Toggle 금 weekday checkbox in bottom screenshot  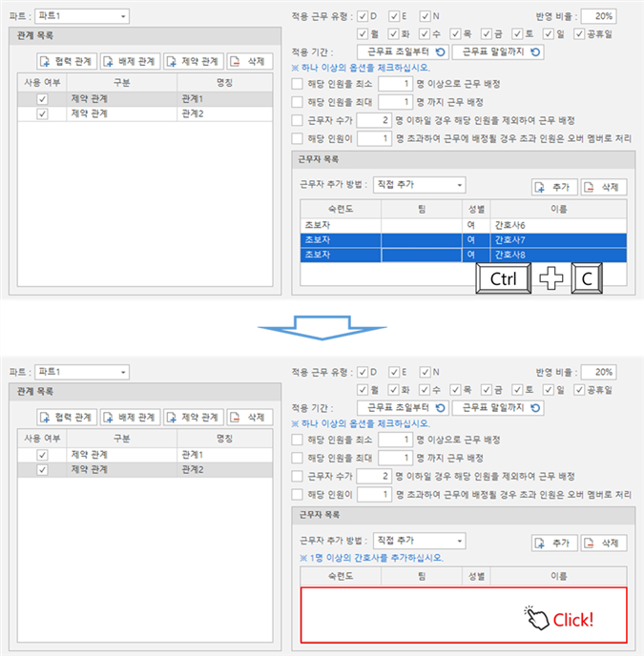487,390
